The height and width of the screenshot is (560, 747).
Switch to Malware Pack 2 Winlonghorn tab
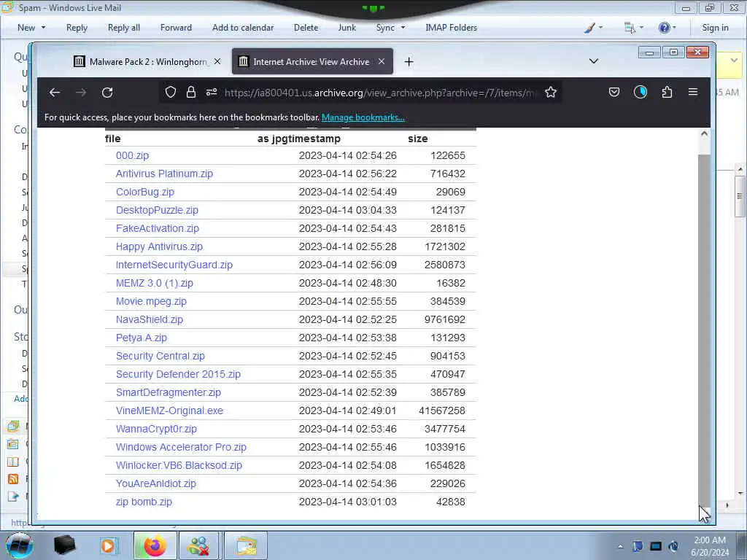coord(147,61)
